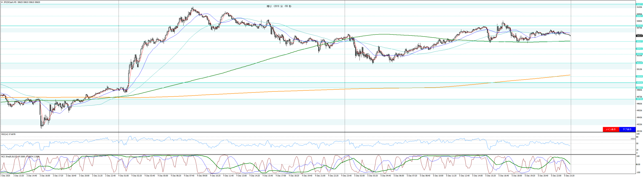644x178 pixels.
Task: Click the black current price label 50620
Action: pyautogui.click(x=639, y=36)
